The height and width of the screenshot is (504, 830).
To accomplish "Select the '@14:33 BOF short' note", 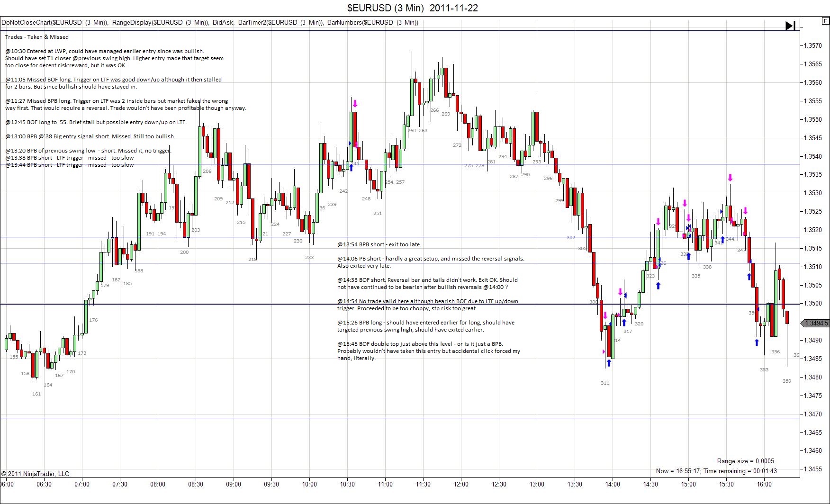I will click(x=427, y=283).
